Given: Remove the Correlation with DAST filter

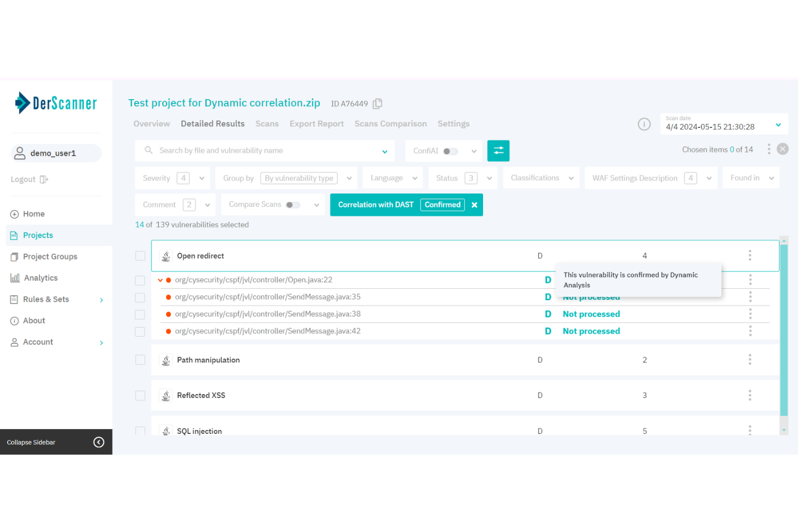Looking at the screenshot, I should tap(474, 205).
